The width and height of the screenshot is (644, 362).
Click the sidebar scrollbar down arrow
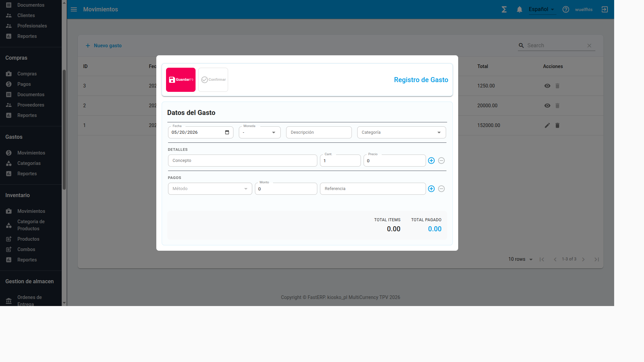coord(64,303)
